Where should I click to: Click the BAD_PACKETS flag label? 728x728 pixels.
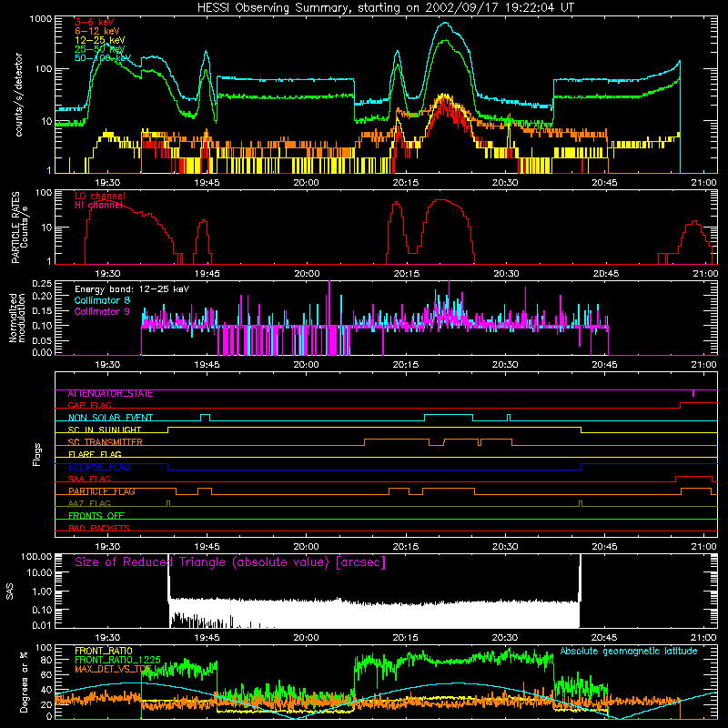(99, 528)
